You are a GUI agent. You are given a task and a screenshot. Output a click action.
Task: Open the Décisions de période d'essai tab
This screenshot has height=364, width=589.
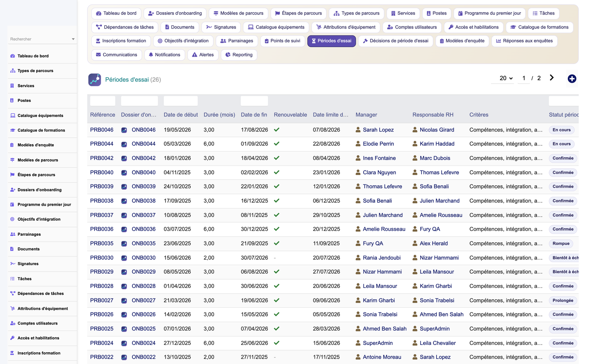tap(395, 41)
